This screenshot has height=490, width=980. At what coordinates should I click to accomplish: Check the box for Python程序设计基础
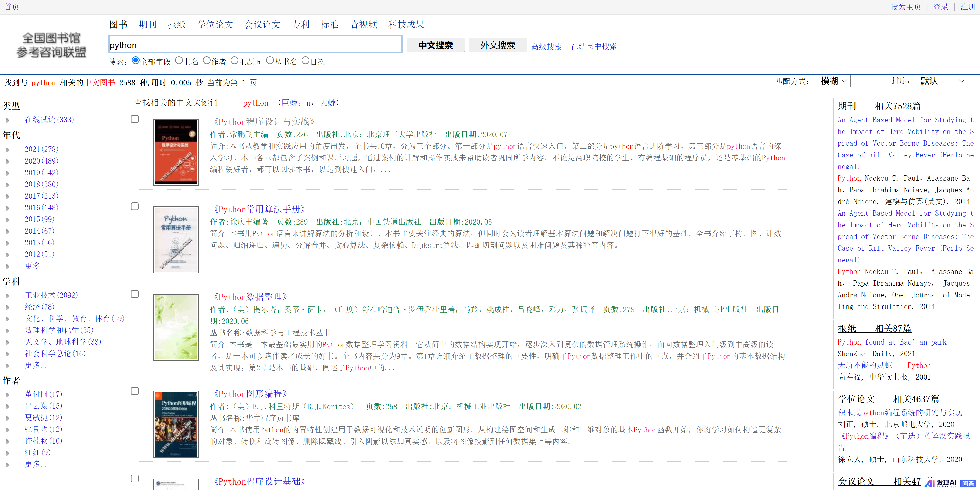point(135,479)
